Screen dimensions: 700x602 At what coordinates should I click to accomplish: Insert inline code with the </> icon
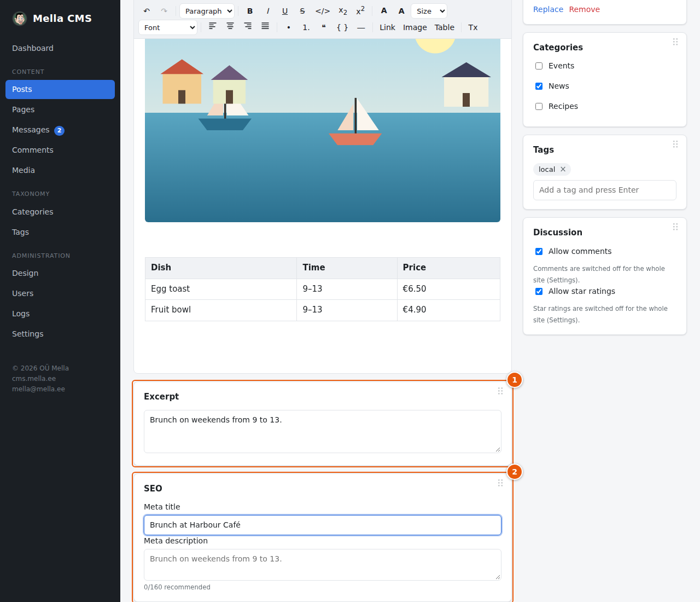tap(323, 11)
